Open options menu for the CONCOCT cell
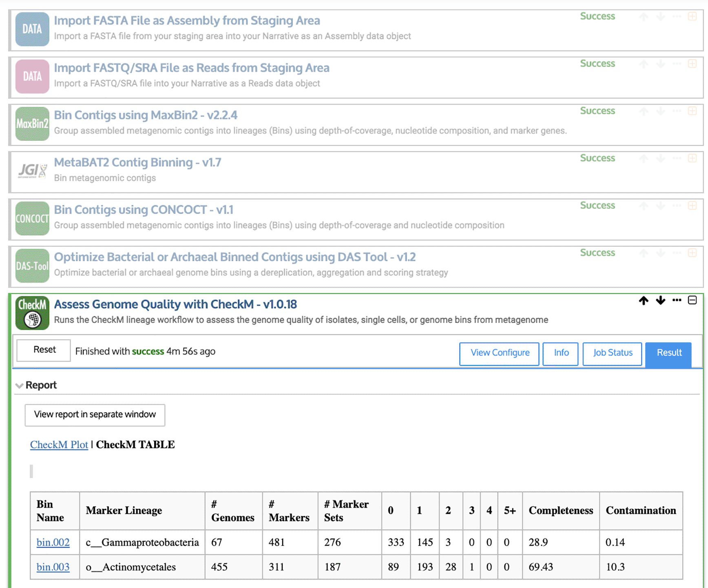This screenshot has height=588, width=708. click(677, 206)
